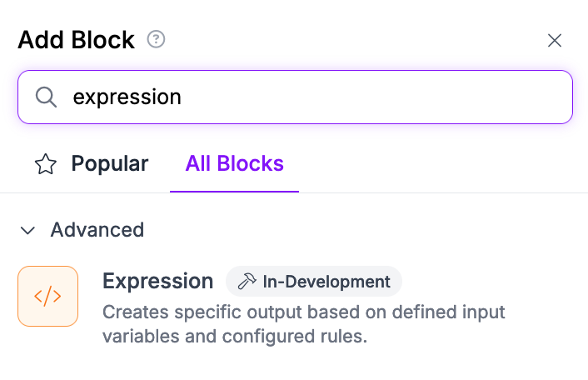588x380 pixels.
Task: Switch to the Popular tab
Action: (x=109, y=163)
